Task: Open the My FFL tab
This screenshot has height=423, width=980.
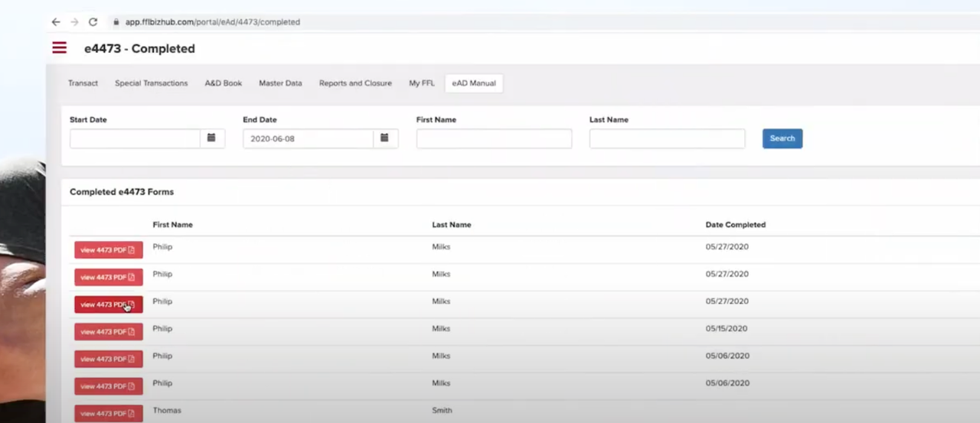Action: point(421,83)
